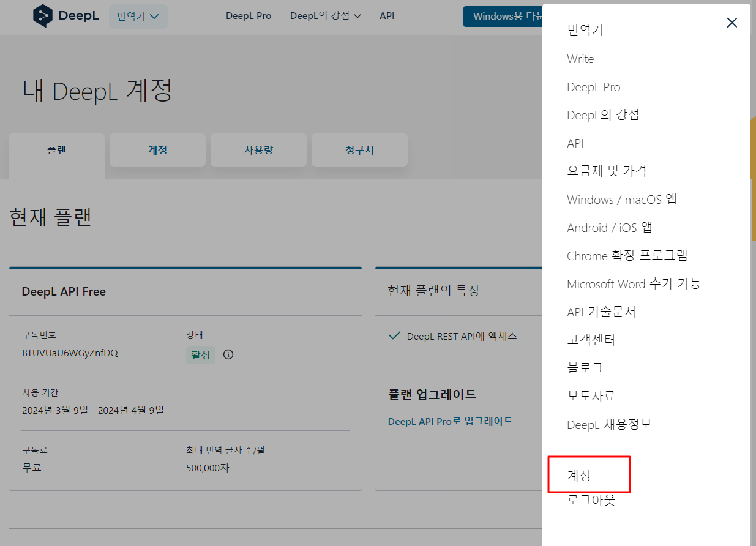
Task: Click the DeepL REST API에 액세스 feature
Action: coord(462,336)
